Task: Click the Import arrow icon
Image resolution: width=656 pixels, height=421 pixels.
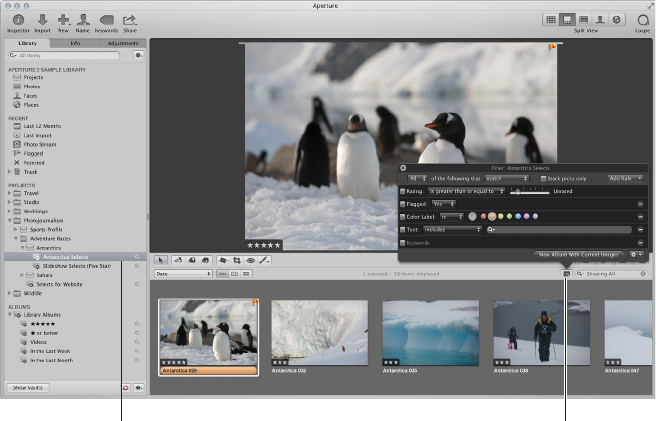Action: [x=42, y=21]
